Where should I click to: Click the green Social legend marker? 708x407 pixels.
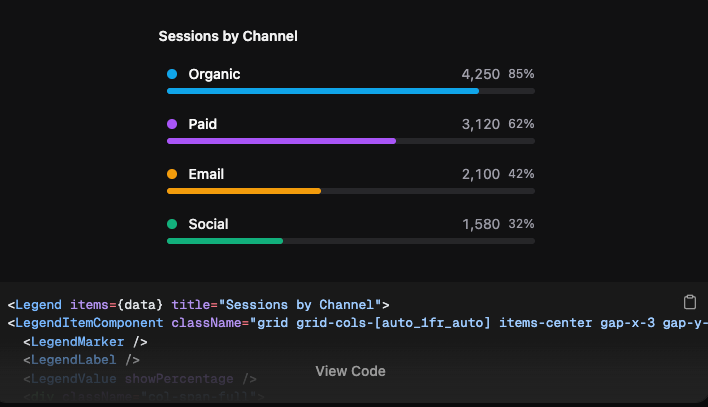pos(172,224)
